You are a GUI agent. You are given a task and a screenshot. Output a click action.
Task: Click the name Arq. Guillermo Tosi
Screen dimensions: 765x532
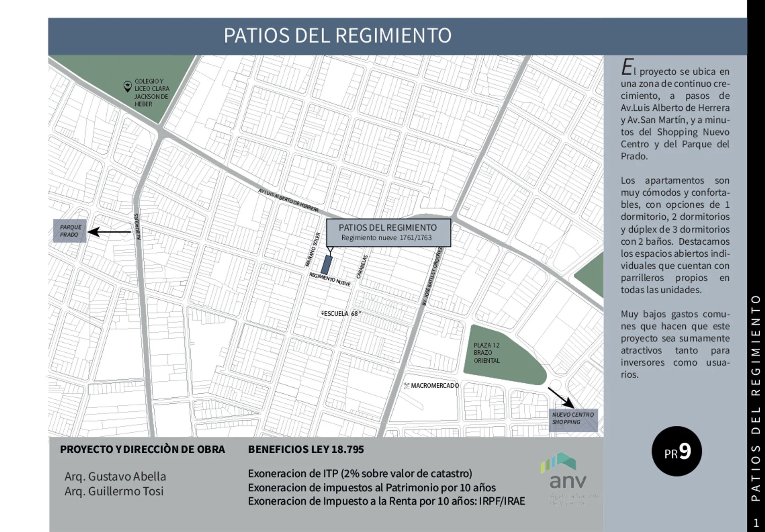pyautogui.click(x=114, y=491)
